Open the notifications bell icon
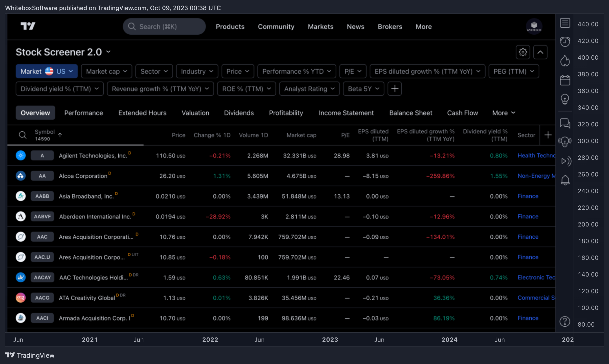Viewport: 609px width, 364px height. pos(565,180)
